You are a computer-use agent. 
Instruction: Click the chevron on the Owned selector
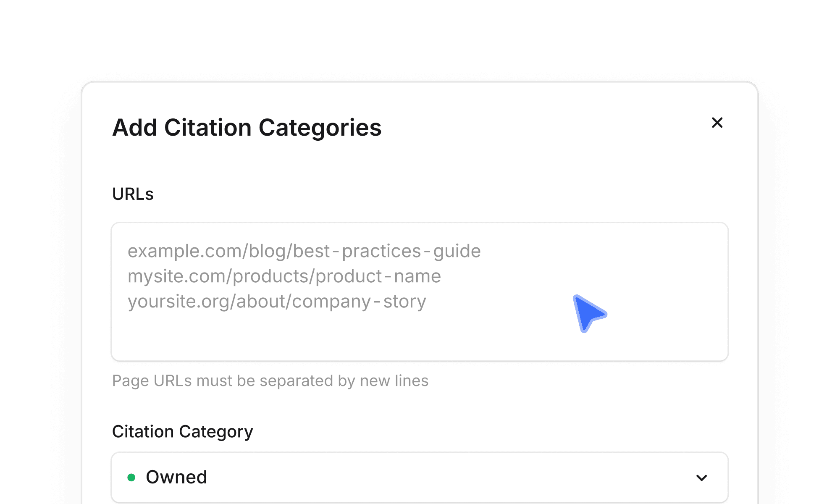701,477
